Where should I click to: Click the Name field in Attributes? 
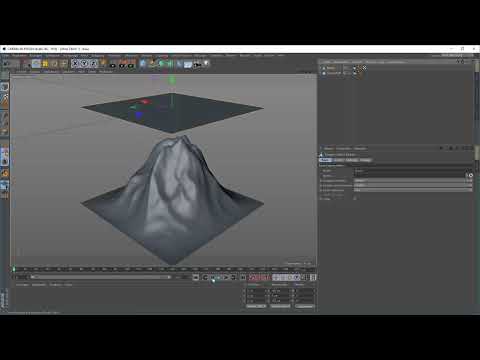413,170
